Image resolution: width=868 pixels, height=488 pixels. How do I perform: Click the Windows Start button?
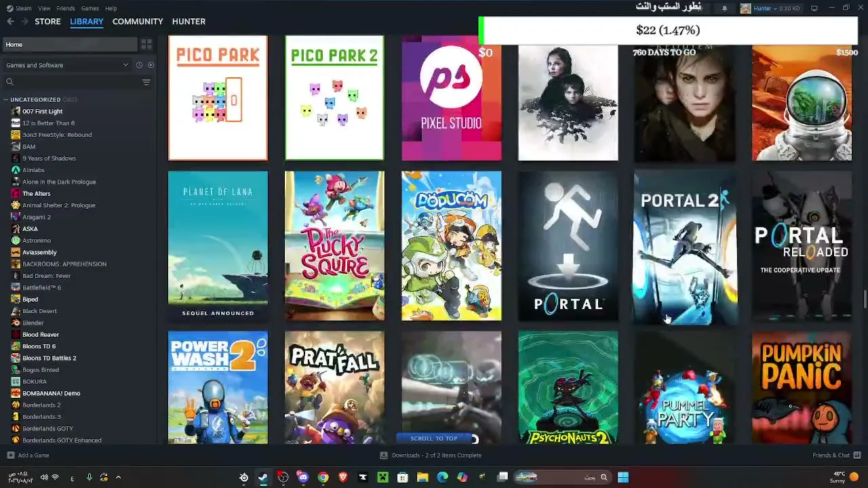(x=623, y=477)
